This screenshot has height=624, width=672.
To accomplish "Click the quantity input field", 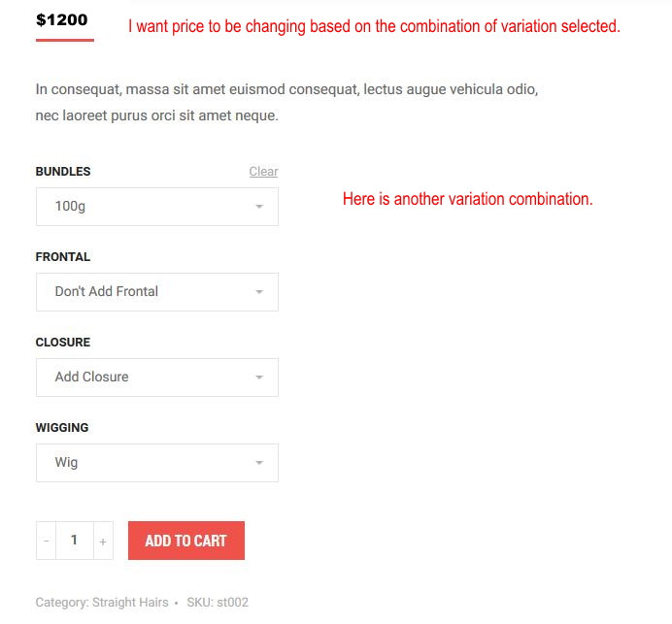I will tap(74, 541).
